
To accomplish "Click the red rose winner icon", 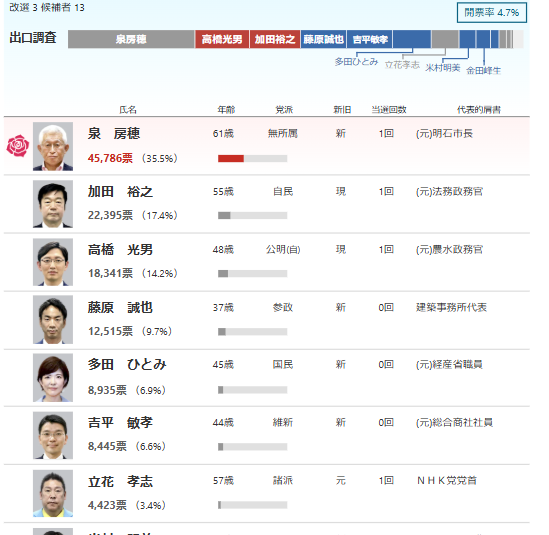I will [18, 146].
